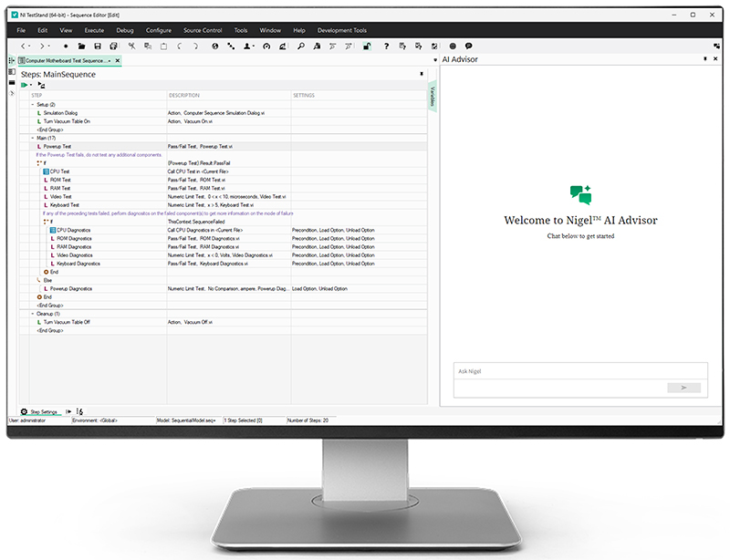Click the Cut scissors toolbar icon
Image resolution: width=730 pixels, height=560 pixels.
[131, 46]
